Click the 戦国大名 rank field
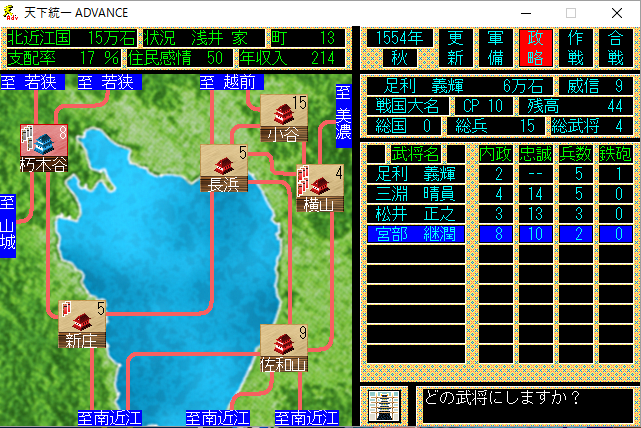Screen dimensions: 641x428 point(408,106)
